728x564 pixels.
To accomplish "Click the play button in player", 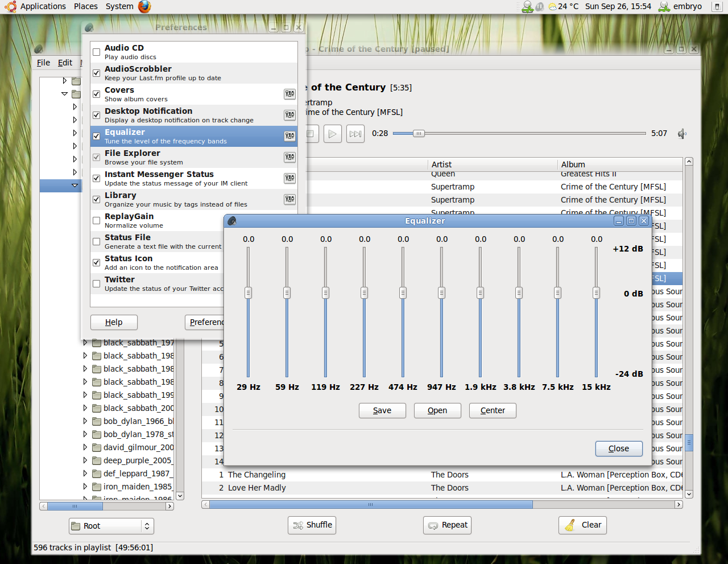I will pos(333,134).
